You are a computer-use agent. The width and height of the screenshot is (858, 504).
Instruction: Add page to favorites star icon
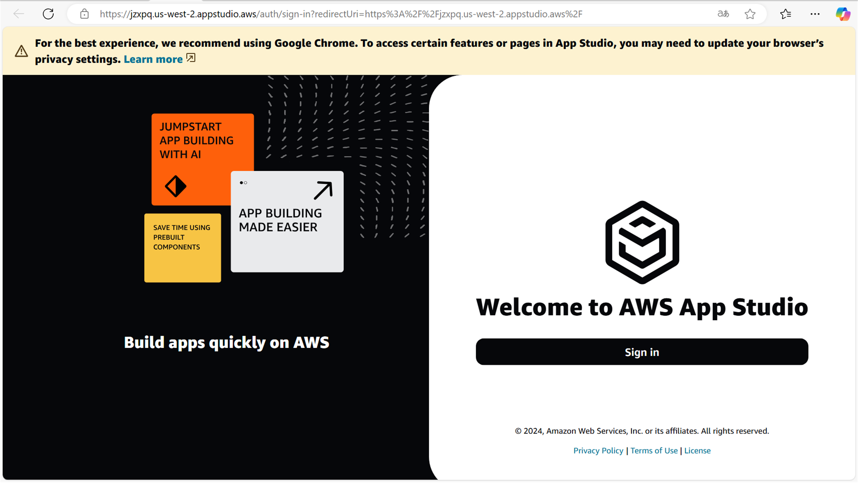(x=750, y=14)
